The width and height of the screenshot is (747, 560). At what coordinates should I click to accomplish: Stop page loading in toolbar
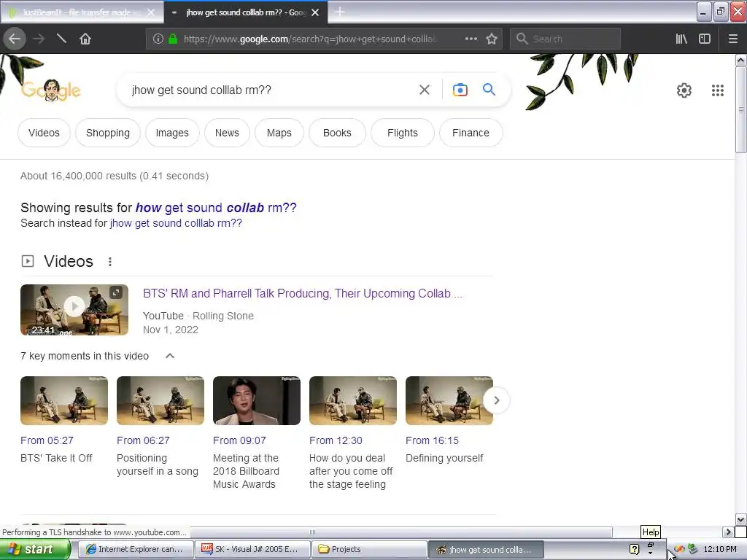61,39
